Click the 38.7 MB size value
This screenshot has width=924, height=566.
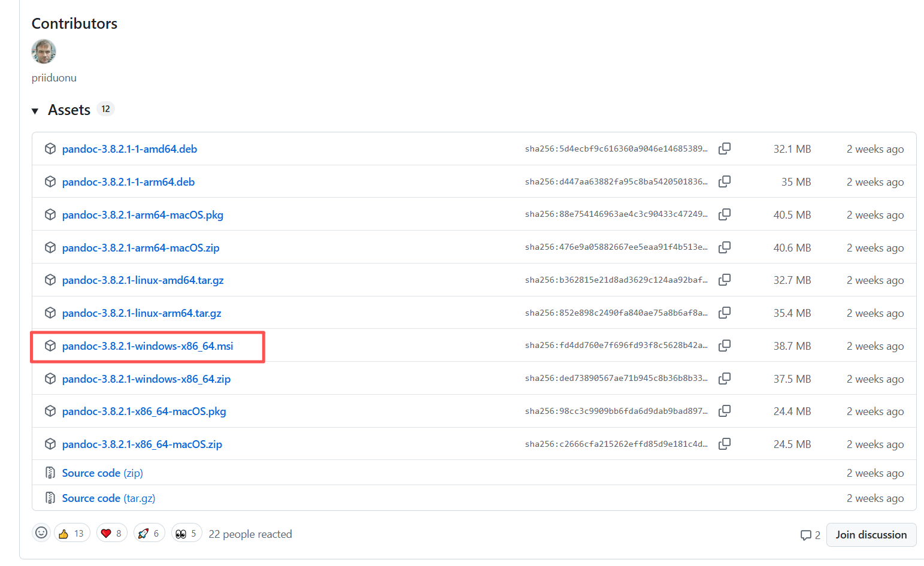point(792,346)
